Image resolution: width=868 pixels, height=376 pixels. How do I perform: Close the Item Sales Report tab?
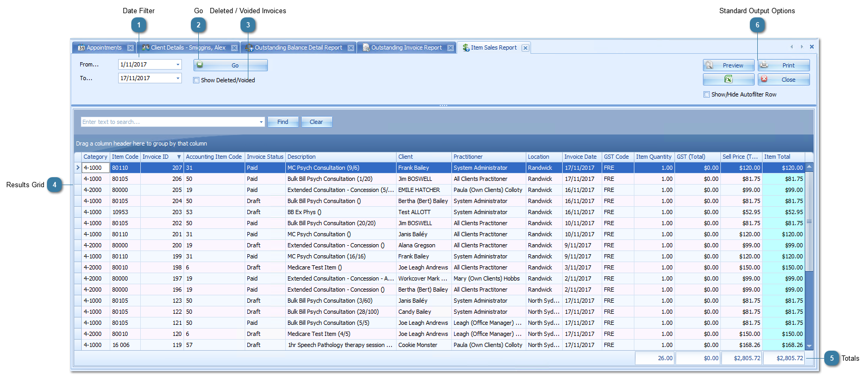pos(525,48)
